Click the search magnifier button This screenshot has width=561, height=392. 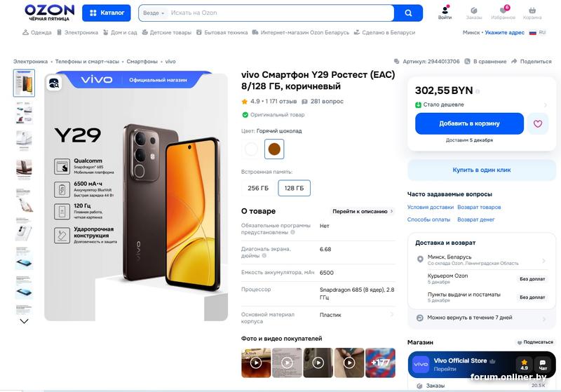point(408,13)
